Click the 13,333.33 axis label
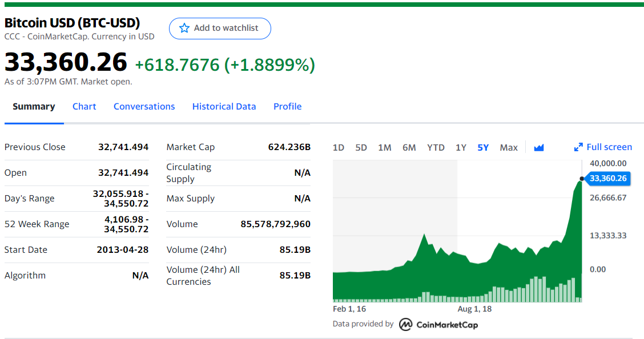The width and height of the screenshot is (644, 339). coord(608,236)
